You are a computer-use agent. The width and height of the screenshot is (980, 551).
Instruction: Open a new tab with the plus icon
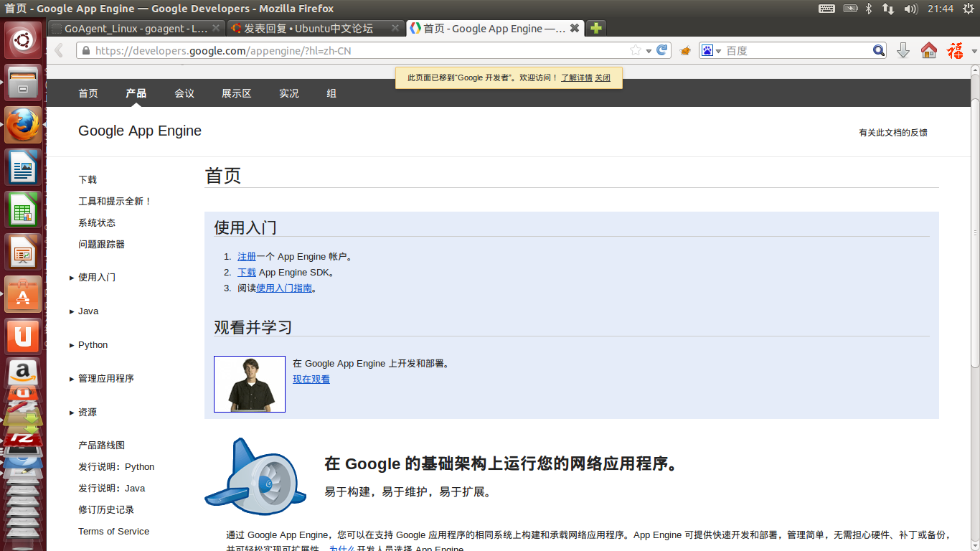[595, 28]
